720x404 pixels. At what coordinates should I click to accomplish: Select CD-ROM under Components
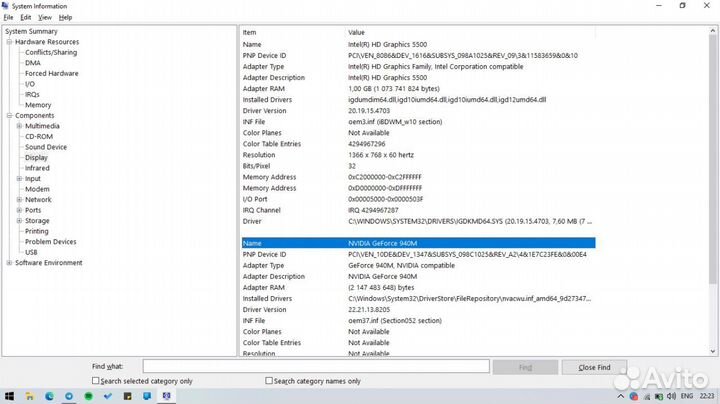(x=39, y=136)
